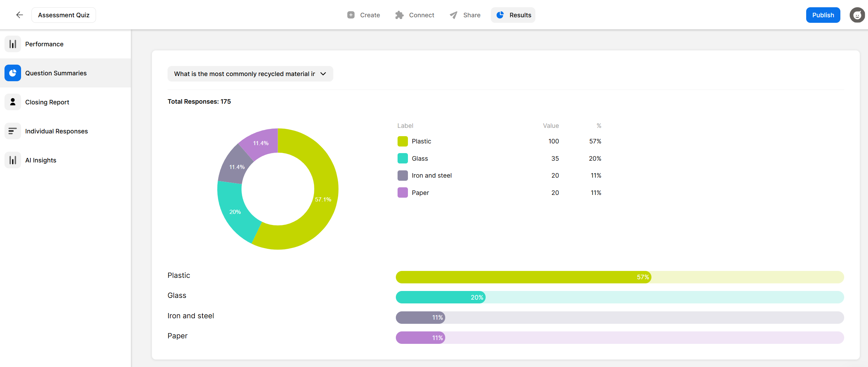Click the Plastic legend color swatch
This screenshot has height=367, width=868.
tap(402, 141)
